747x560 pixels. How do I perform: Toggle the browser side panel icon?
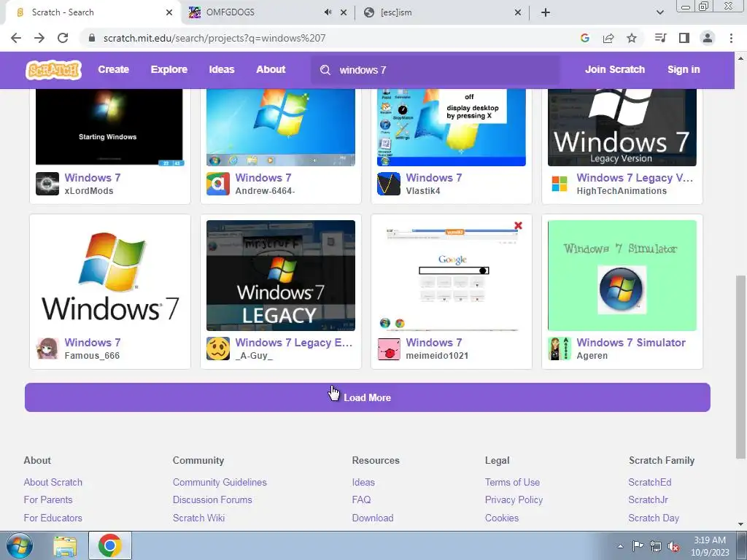pos(684,38)
